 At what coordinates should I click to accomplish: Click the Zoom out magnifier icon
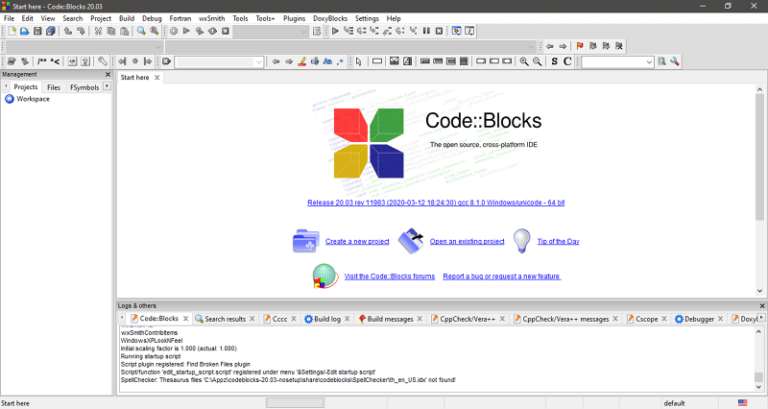point(537,62)
